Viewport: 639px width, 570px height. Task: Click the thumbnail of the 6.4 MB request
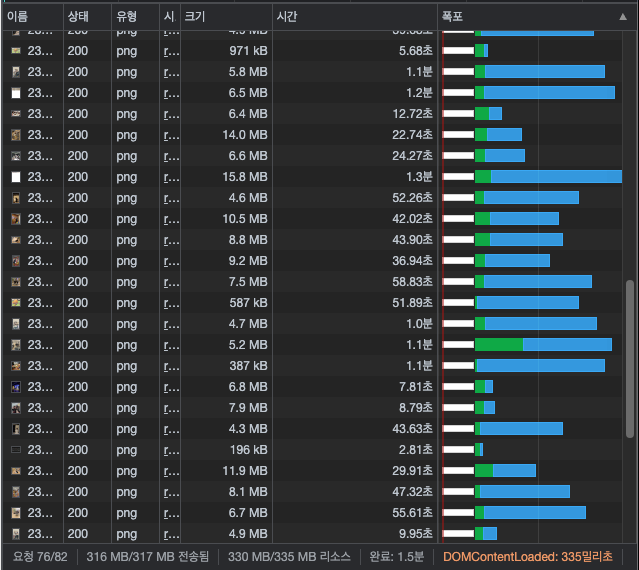pyautogui.click(x=16, y=114)
